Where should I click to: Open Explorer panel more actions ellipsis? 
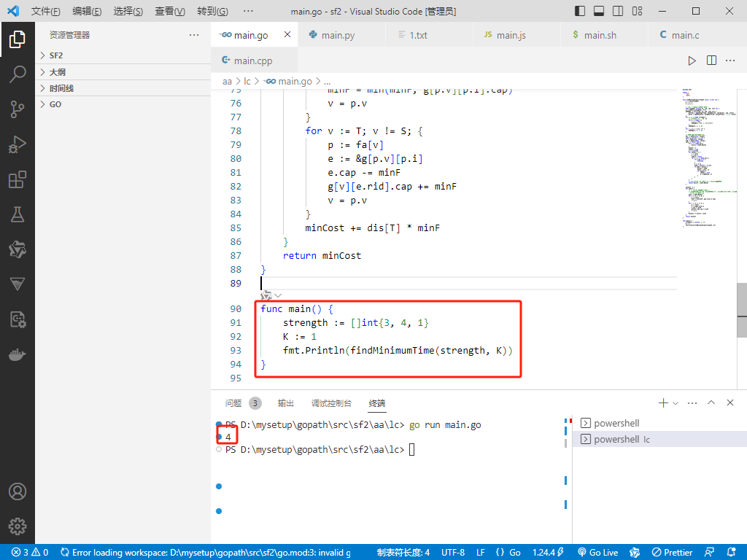coord(194,35)
